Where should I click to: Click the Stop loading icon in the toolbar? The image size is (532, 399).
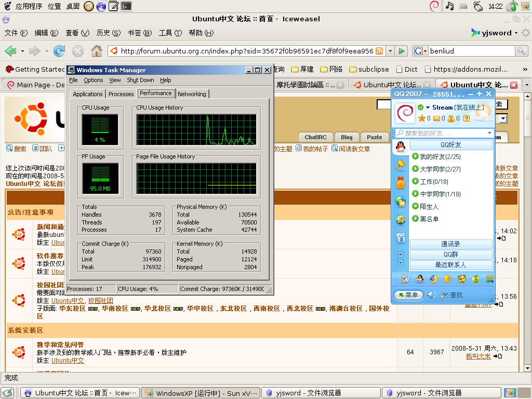tap(78, 51)
